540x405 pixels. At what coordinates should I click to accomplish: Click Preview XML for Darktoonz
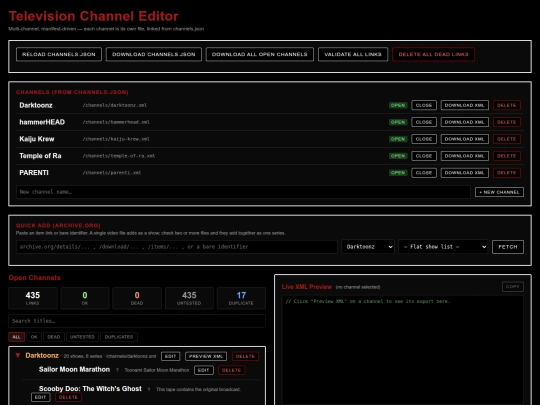coord(206,356)
